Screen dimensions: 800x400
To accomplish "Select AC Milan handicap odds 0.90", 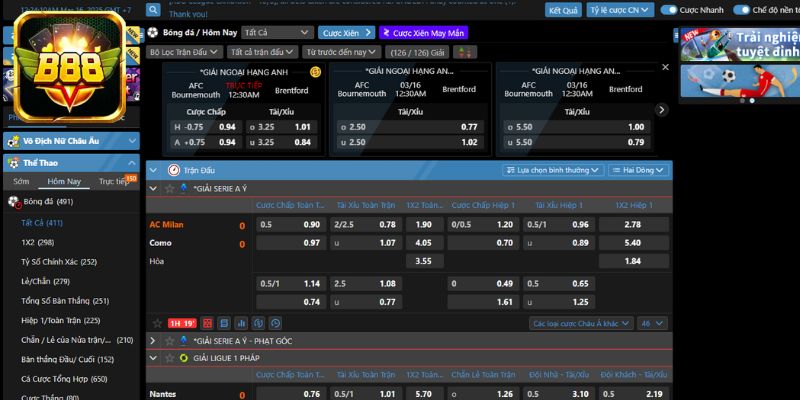I will [311, 224].
